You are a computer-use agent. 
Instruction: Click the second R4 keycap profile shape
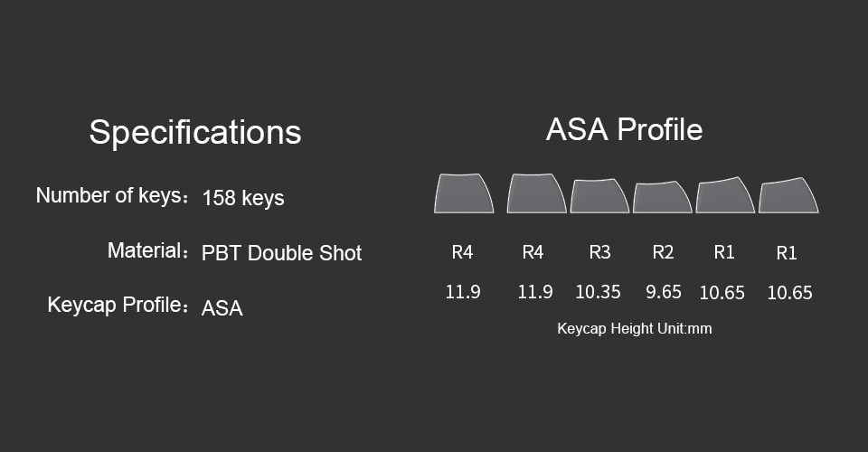[537, 193]
